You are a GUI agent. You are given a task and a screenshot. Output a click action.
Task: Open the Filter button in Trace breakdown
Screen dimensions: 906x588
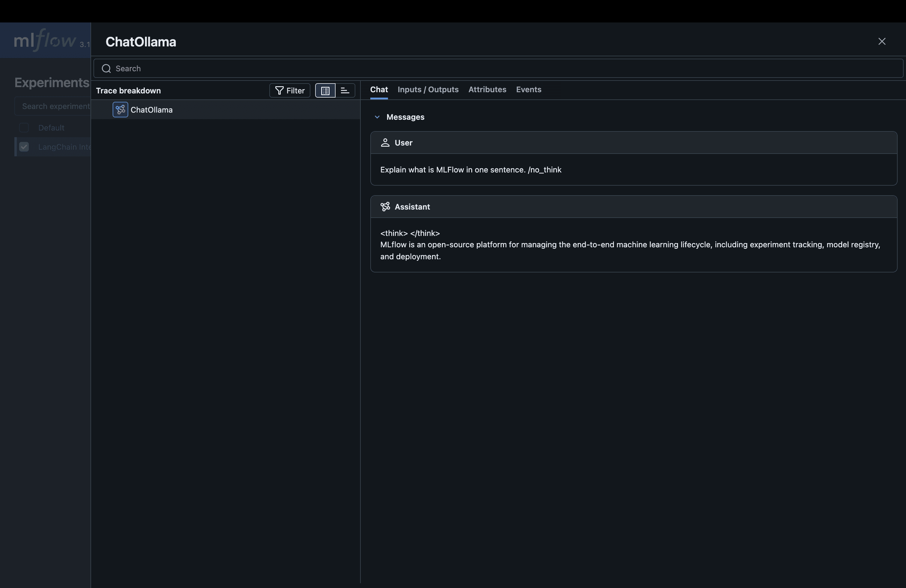coord(290,90)
